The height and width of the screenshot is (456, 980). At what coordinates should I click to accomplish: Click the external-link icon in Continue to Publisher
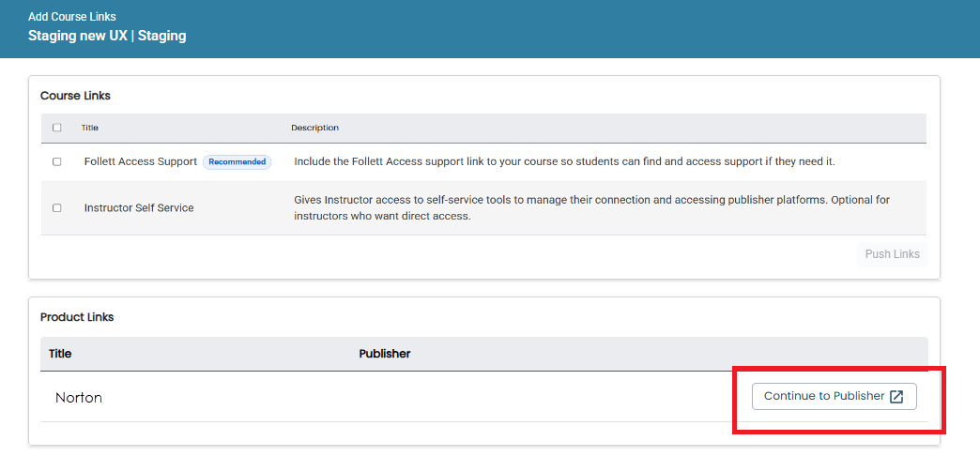tap(896, 397)
